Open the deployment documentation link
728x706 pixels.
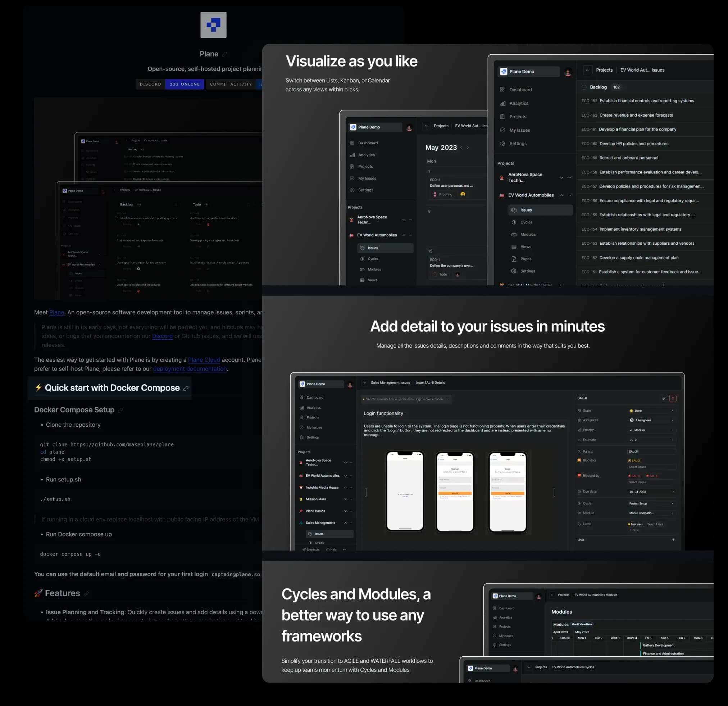pyautogui.click(x=190, y=368)
